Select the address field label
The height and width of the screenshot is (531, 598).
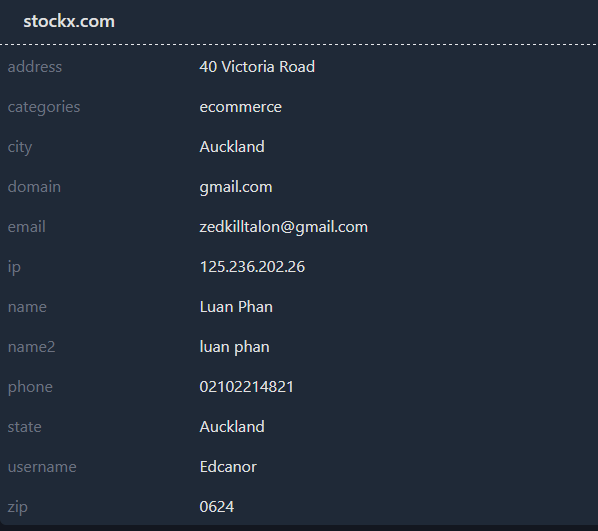click(x=35, y=67)
